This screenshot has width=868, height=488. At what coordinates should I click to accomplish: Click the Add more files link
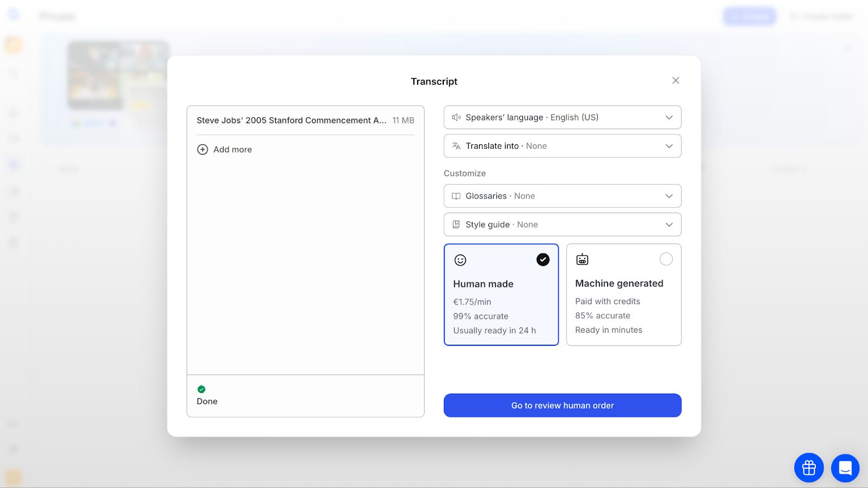pyautogui.click(x=232, y=149)
